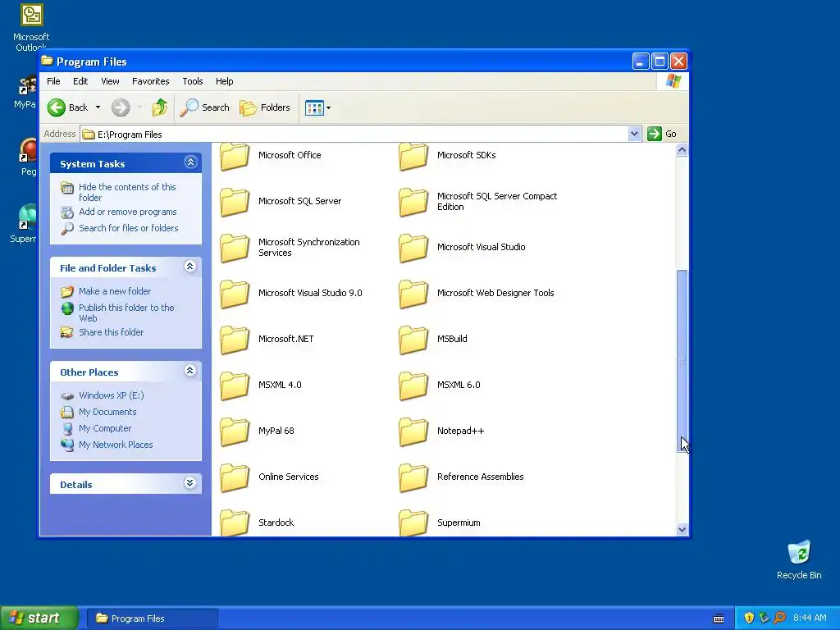Open the Help menu
The width and height of the screenshot is (840, 630).
pos(225,81)
